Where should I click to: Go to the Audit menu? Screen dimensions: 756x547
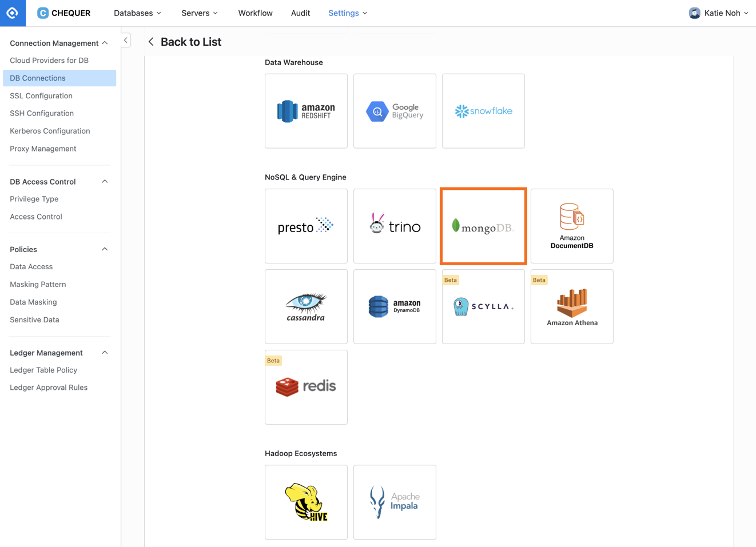coord(300,13)
